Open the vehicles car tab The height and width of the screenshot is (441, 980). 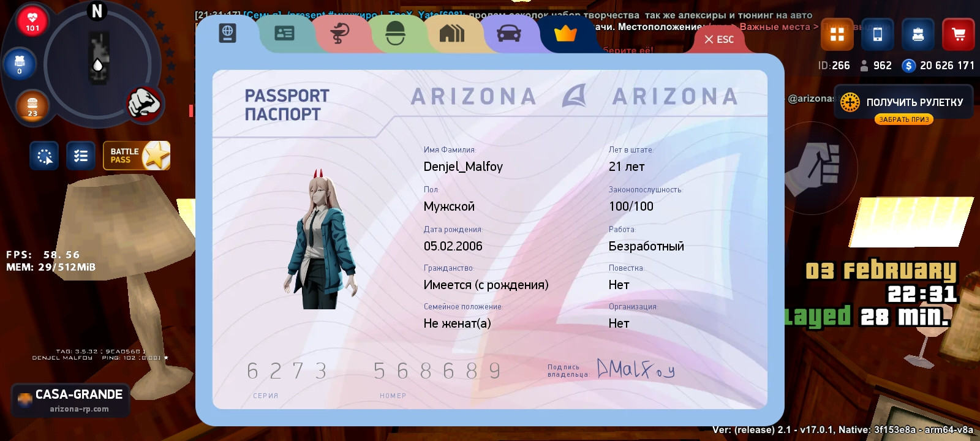click(x=509, y=33)
